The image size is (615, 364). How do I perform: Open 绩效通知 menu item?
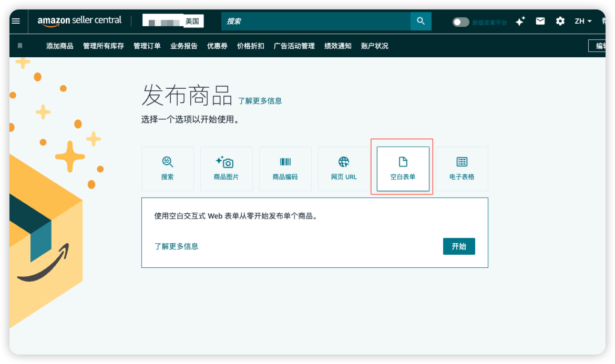[337, 46]
